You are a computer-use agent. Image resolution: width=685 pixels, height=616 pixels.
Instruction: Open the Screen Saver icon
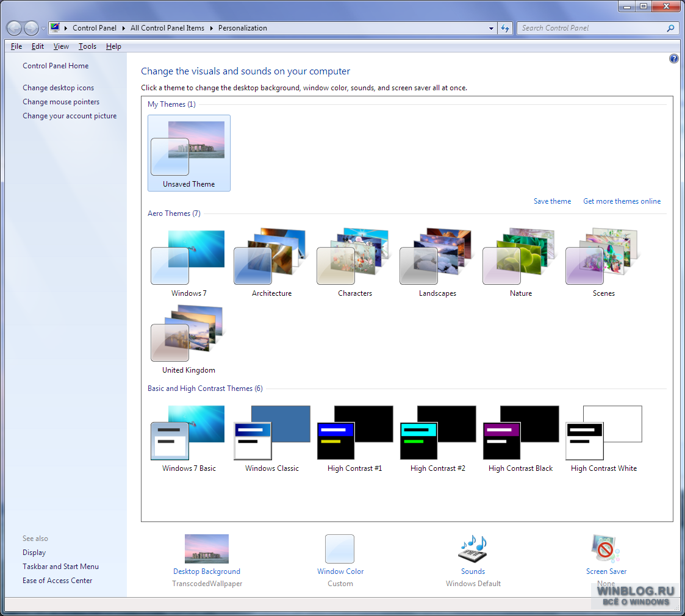click(606, 549)
